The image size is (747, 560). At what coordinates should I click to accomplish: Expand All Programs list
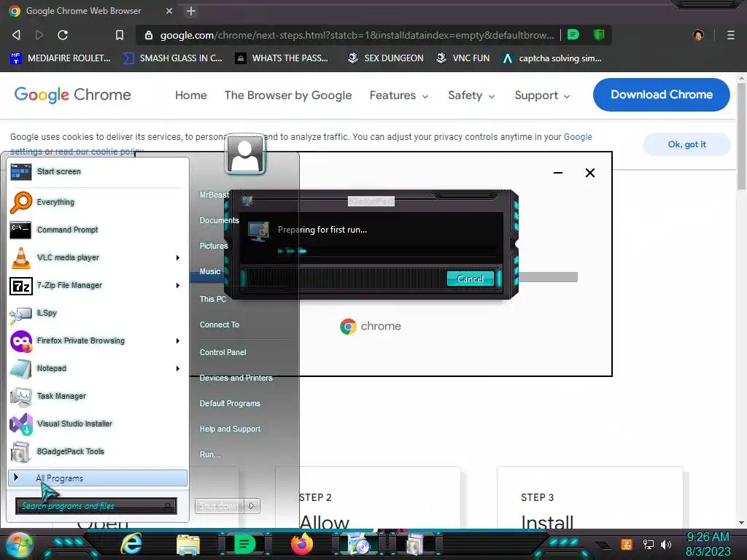tap(98, 478)
